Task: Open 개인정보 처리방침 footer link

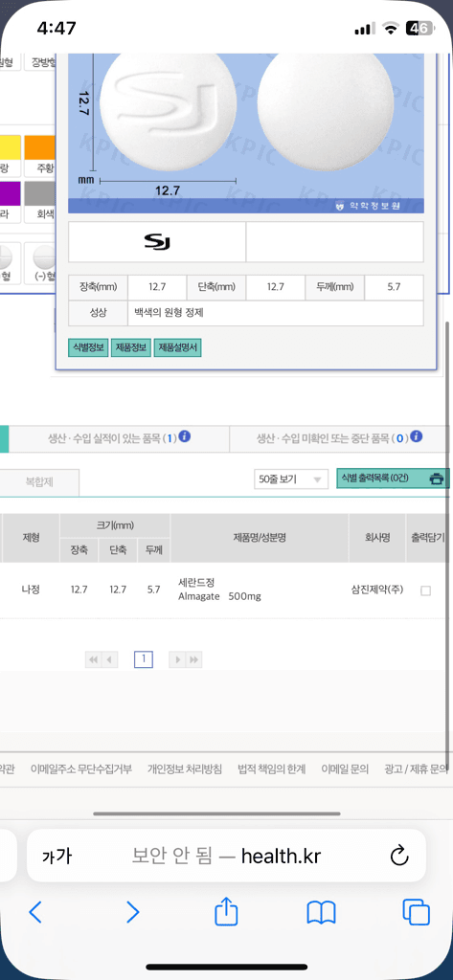Action: point(185,769)
